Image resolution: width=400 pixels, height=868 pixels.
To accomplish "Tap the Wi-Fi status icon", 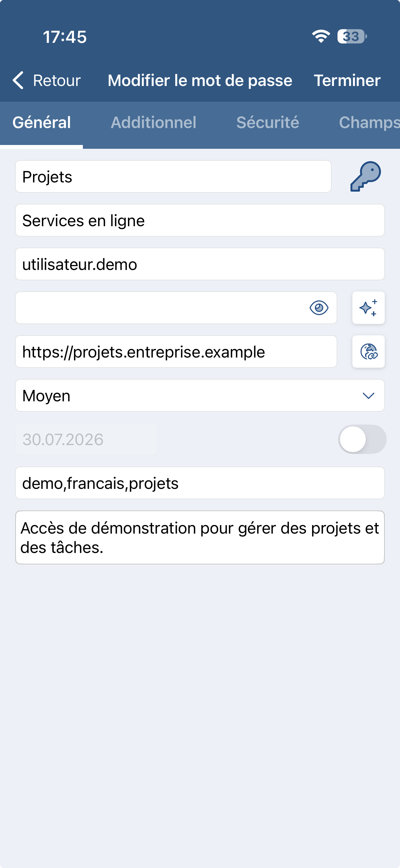I will point(321,36).
